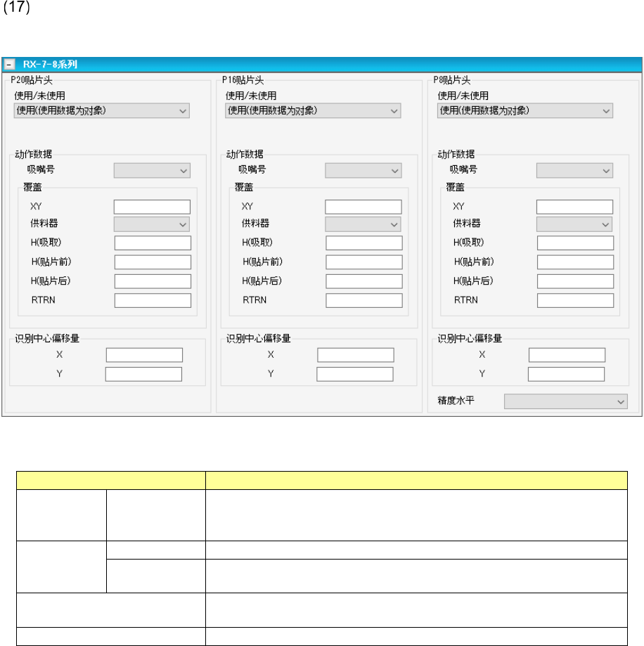The width and height of the screenshot is (644, 646).
Task: Click the P8贴片头 group label
Action: coord(452,80)
